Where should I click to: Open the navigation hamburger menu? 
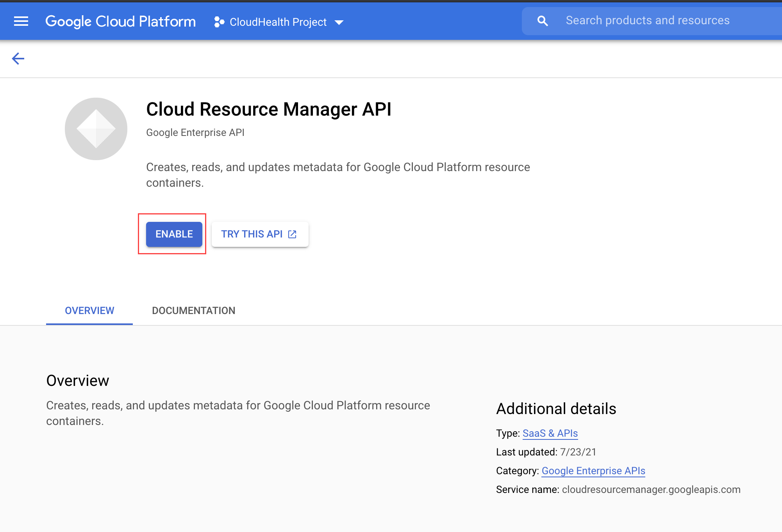tap(21, 21)
